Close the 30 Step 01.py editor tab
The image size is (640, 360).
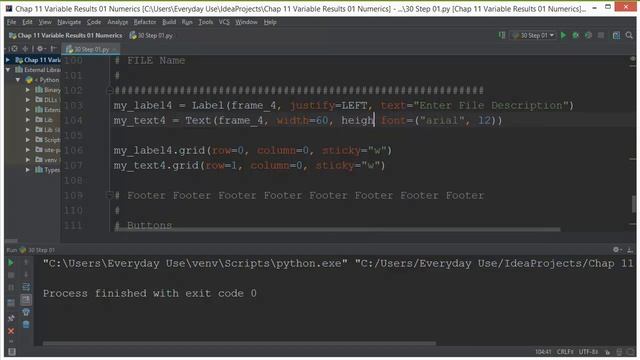pos(115,49)
